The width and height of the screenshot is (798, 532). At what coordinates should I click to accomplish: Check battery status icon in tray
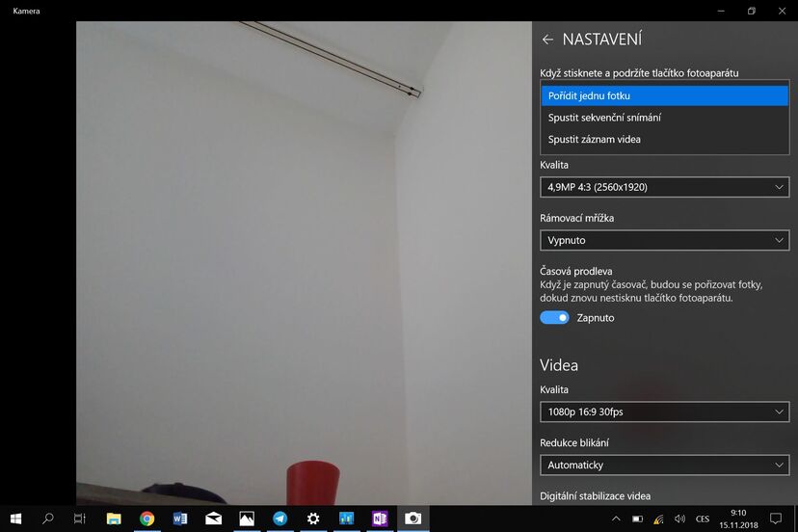point(637,519)
